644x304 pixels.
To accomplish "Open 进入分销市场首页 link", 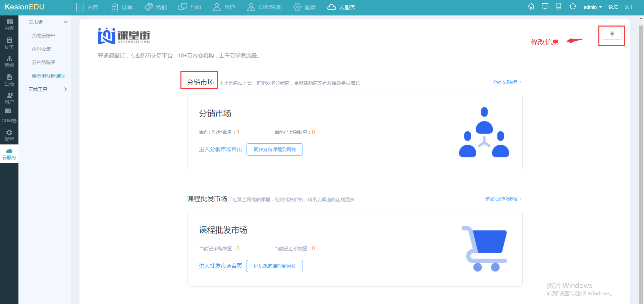I will coord(220,149).
